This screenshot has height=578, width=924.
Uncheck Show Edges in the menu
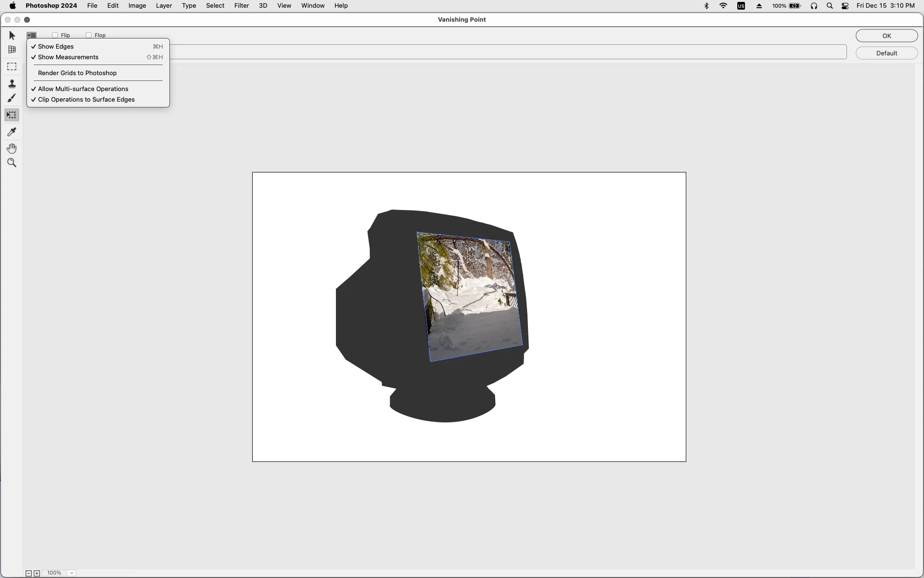56,47
